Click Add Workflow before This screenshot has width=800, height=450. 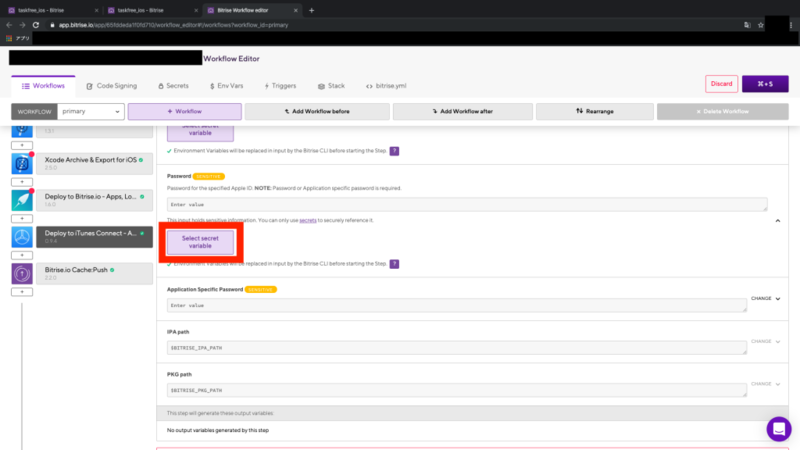click(317, 111)
